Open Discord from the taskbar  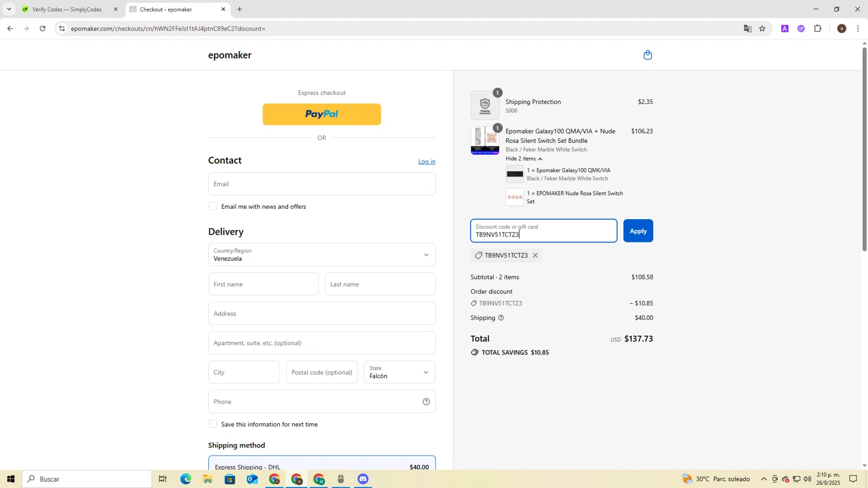click(x=363, y=479)
